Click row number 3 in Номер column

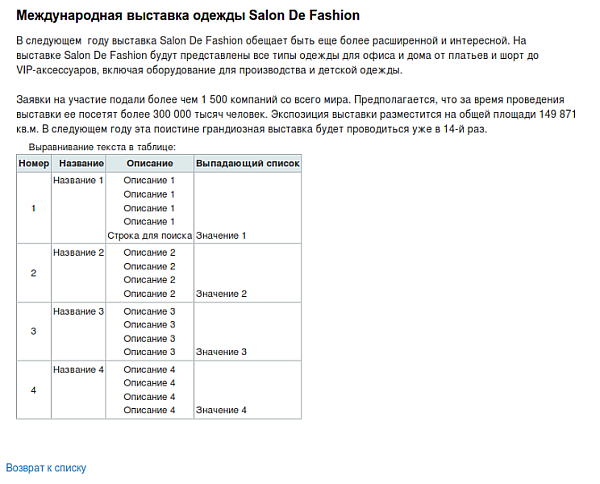click(34, 331)
